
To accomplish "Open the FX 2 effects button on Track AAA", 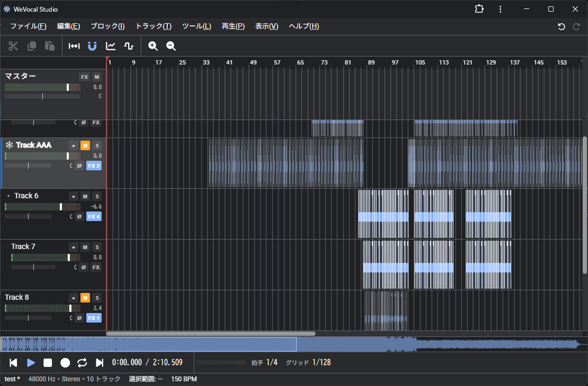I will (94, 166).
